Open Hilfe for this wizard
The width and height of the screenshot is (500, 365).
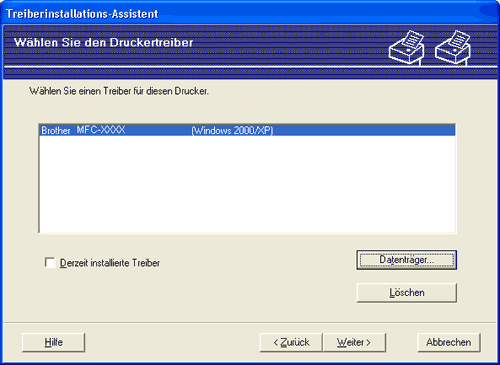[53, 342]
